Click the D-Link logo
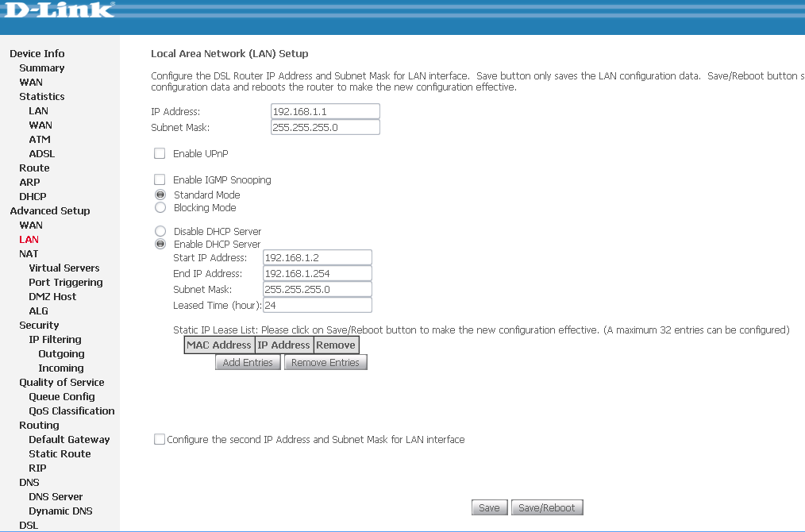The height and width of the screenshot is (532, 805). tap(59, 10)
